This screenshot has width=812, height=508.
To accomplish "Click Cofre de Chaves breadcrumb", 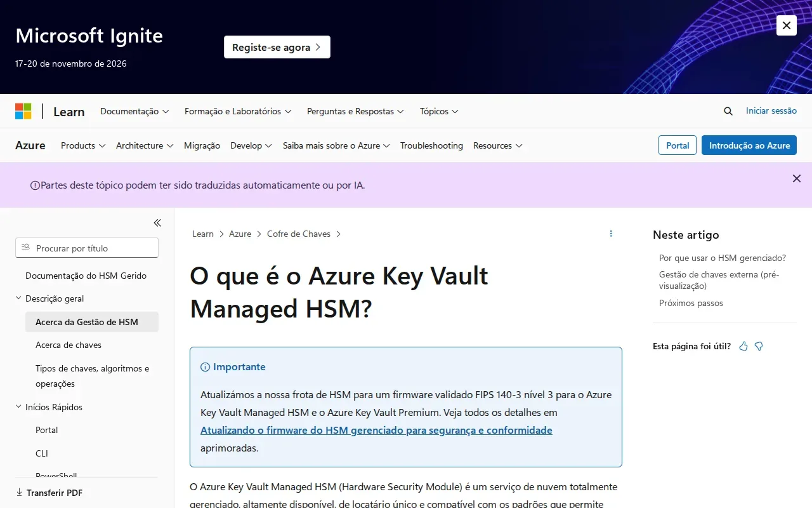I will pyautogui.click(x=299, y=234).
